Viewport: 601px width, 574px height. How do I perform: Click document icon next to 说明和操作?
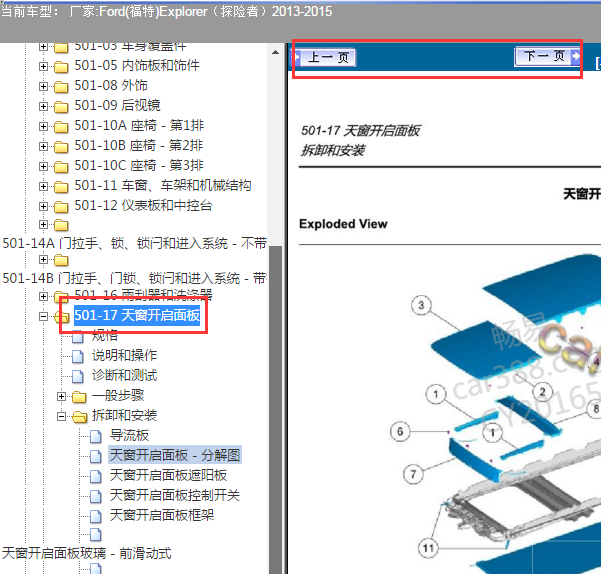click(x=78, y=356)
